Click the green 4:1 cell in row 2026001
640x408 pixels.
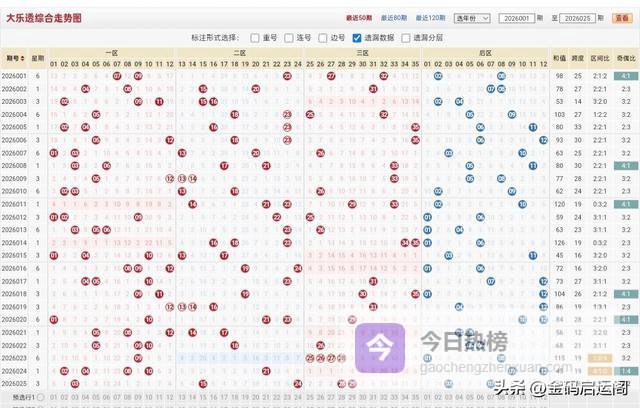pyautogui.click(x=626, y=75)
